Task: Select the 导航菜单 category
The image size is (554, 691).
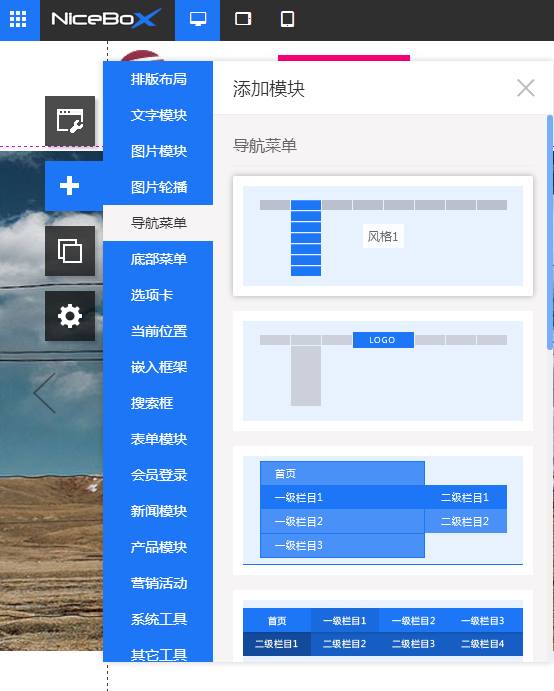Action: point(158,223)
